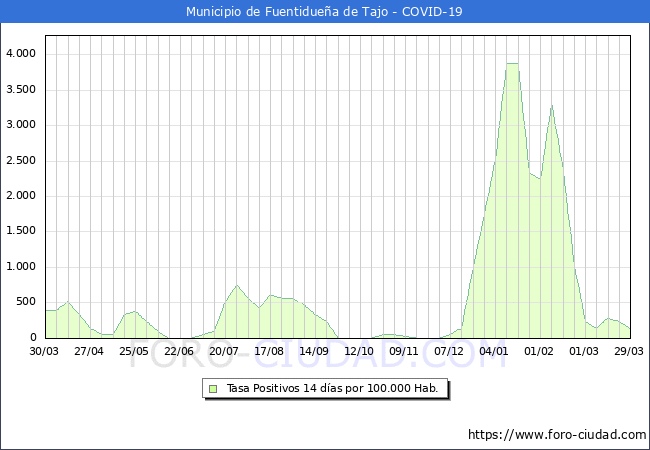The image size is (650, 450).
Task: Click the x-axis date label 07/12
Action: point(449,351)
